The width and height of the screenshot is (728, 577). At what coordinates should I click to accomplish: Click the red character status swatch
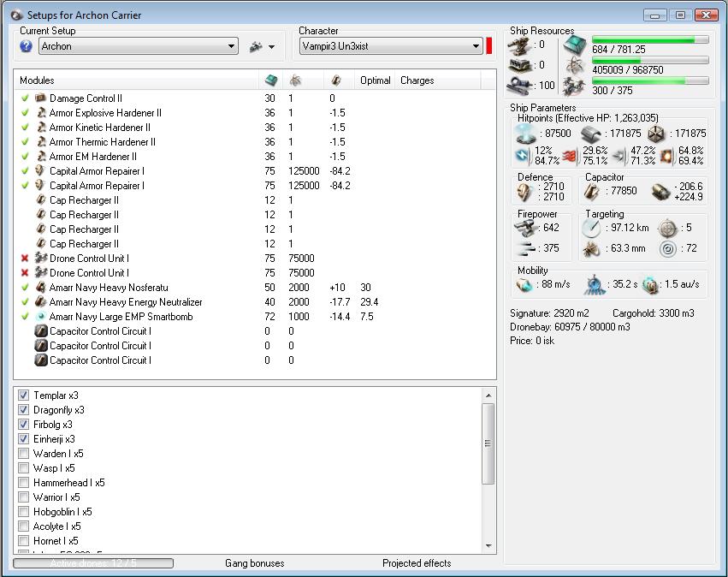[489, 46]
